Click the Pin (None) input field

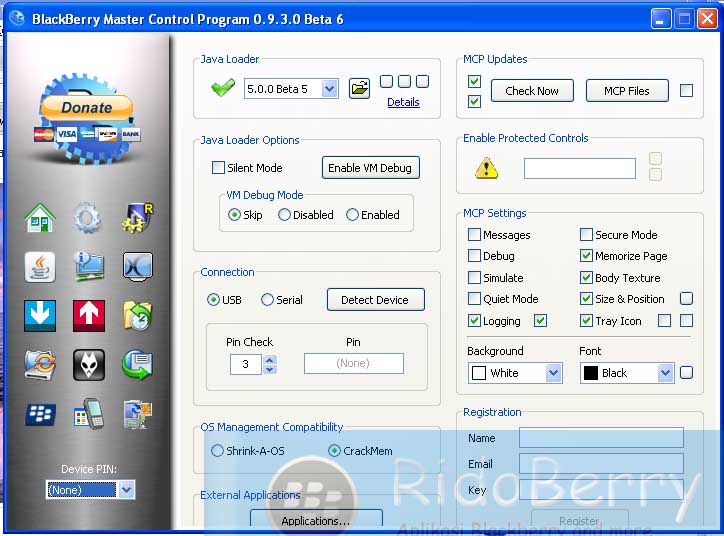(x=354, y=363)
